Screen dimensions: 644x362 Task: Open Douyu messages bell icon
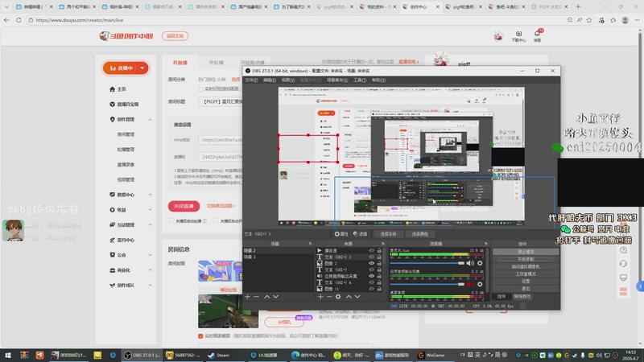(537, 35)
